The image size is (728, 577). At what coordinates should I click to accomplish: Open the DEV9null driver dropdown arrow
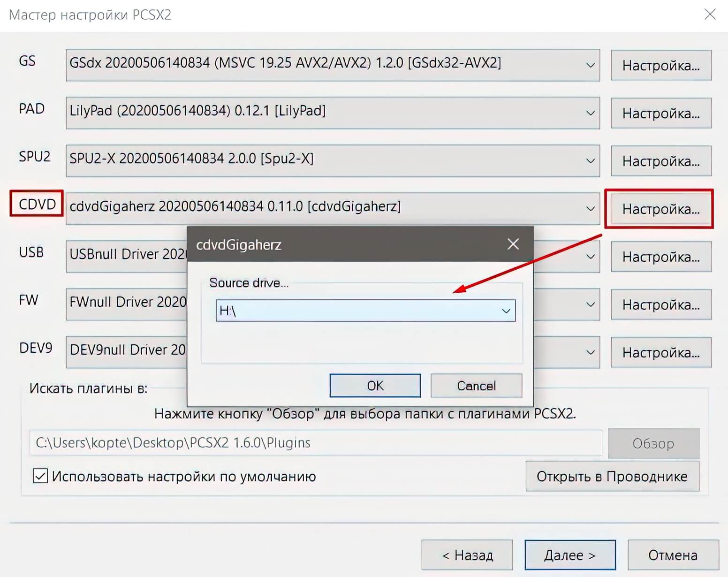click(590, 352)
